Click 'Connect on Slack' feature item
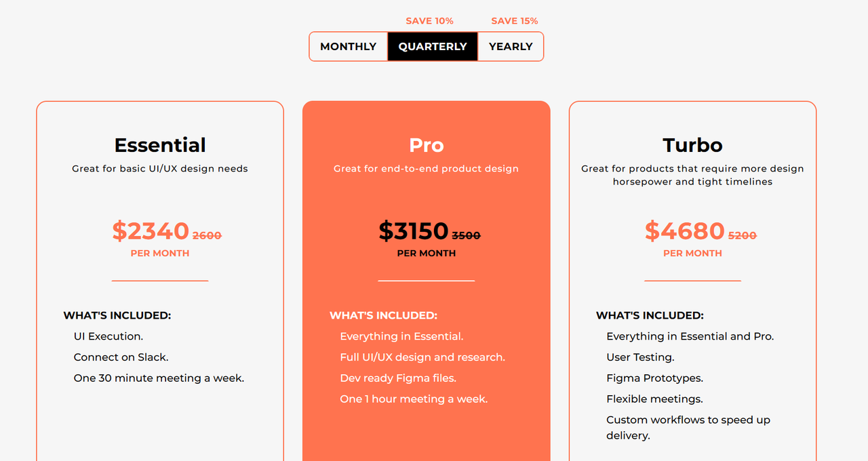This screenshot has width=868, height=461. tap(121, 357)
